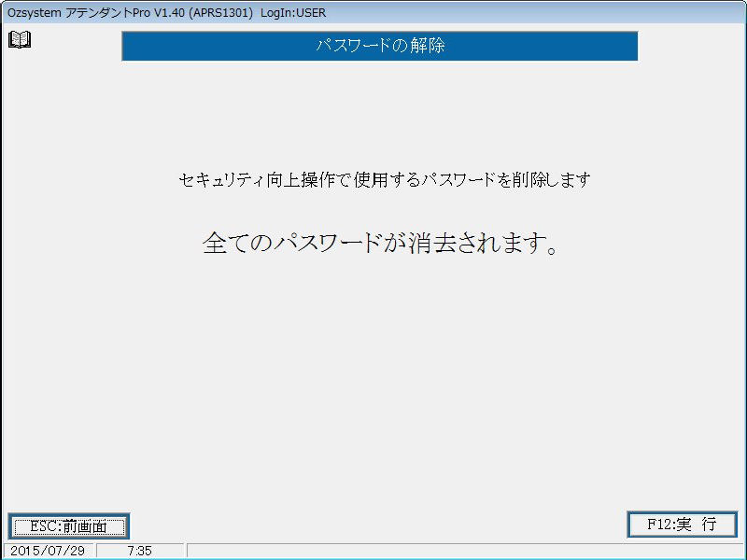747x560 pixels.
Task: Click the セキュリティ向上操作 description line
Action: pyautogui.click(x=385, y=180)
